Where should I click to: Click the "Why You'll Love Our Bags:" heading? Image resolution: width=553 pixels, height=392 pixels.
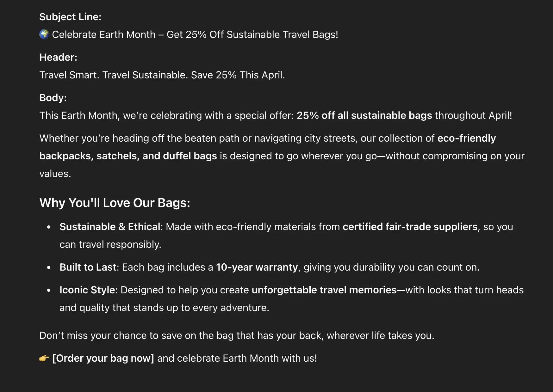point(115,203)
